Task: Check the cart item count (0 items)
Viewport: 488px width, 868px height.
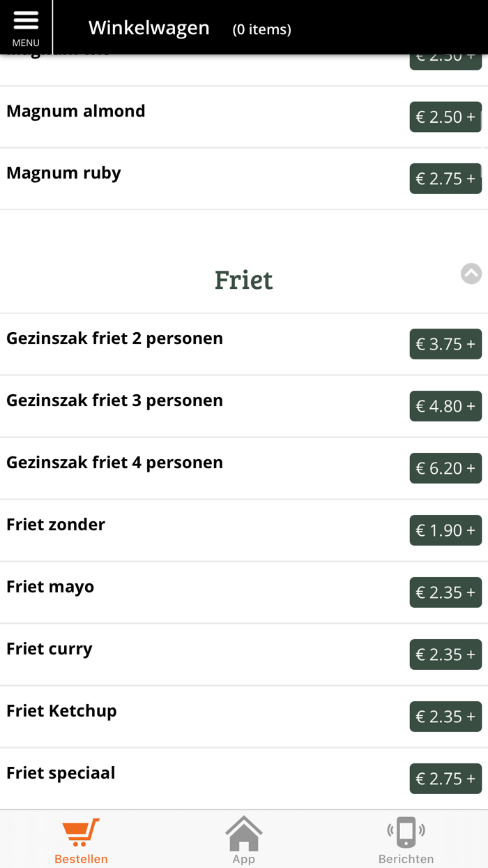Action: (261, 29)
